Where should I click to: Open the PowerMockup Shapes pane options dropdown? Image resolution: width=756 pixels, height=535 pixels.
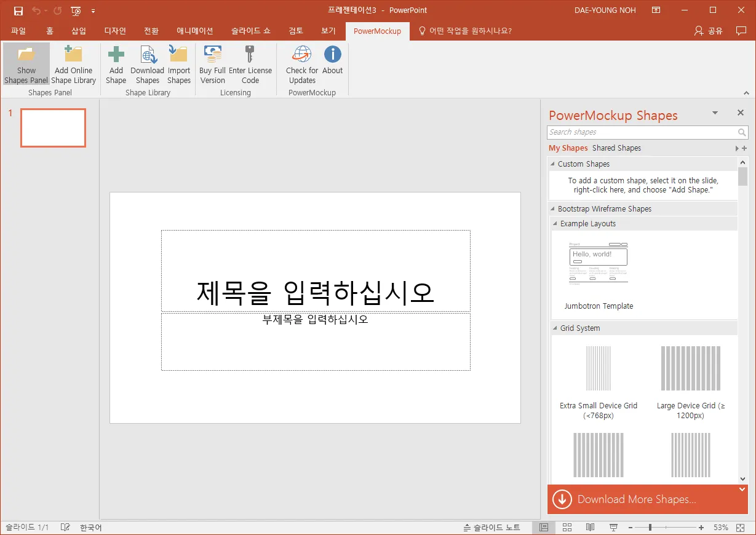click(715, 113)
